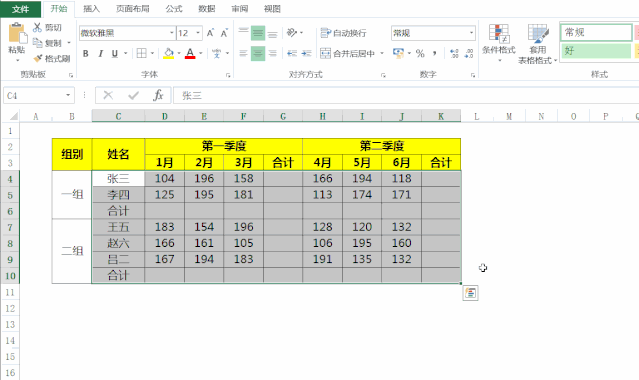Select the Format Painter (格式刷) brush
Viewport: 639px width, 380px height.
(37, 58)
